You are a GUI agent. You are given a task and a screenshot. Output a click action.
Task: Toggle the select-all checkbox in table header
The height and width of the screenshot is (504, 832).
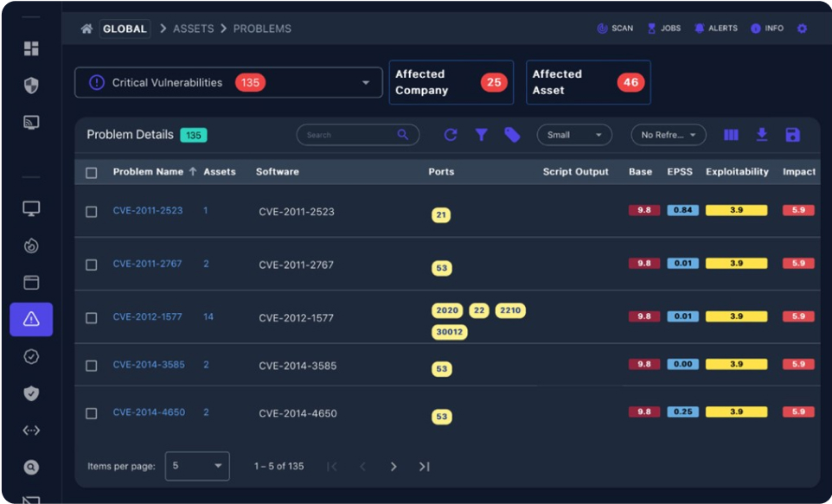[x=92, y=173]
